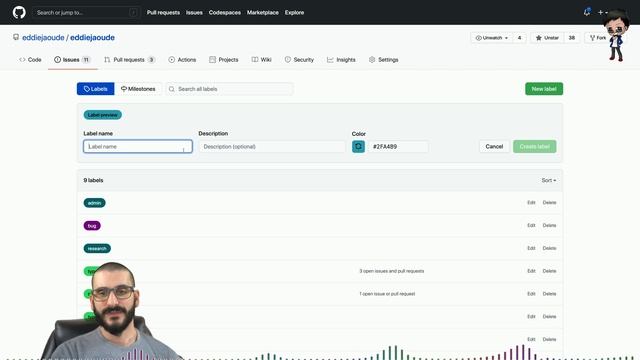Focus the Search or jump to field
Image resolution: width=640 pixels, height=360 pixels.
(x=86, y=13)
